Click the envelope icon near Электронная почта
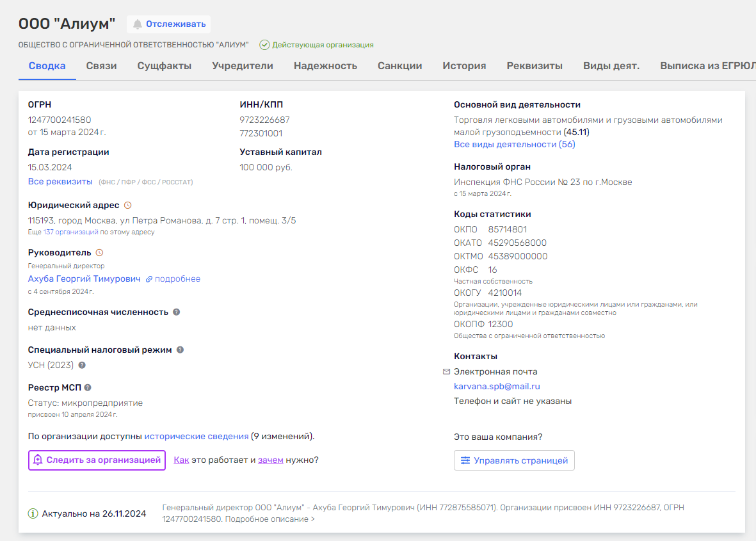Viewport: 756px width, 541px height. tap(446, 372)
